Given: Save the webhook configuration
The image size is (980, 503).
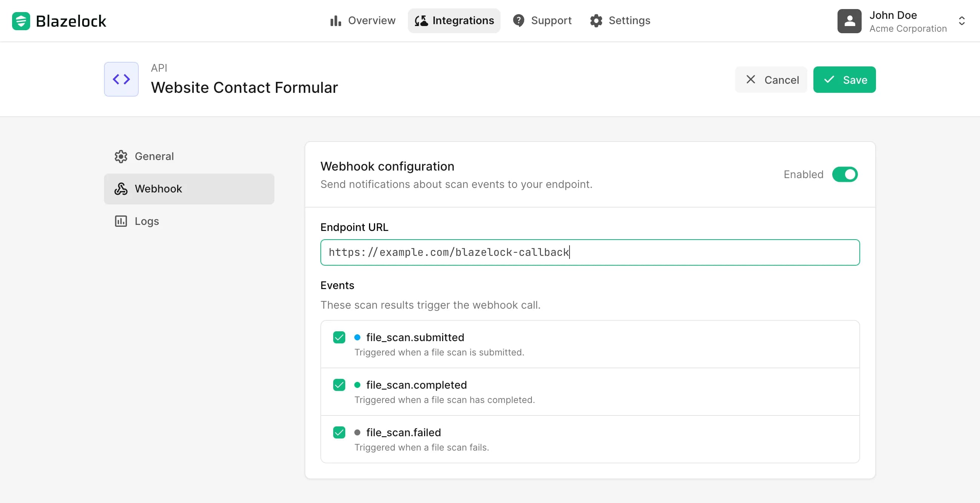Looking at the screenshot, I should coord(844,80).
